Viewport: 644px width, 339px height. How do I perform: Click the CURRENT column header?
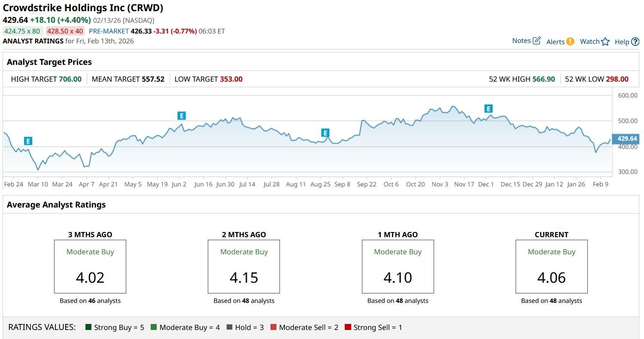coord(552,235)
